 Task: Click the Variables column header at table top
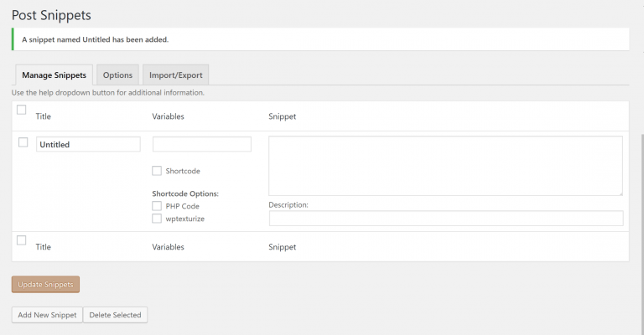[x=168, y=116]
